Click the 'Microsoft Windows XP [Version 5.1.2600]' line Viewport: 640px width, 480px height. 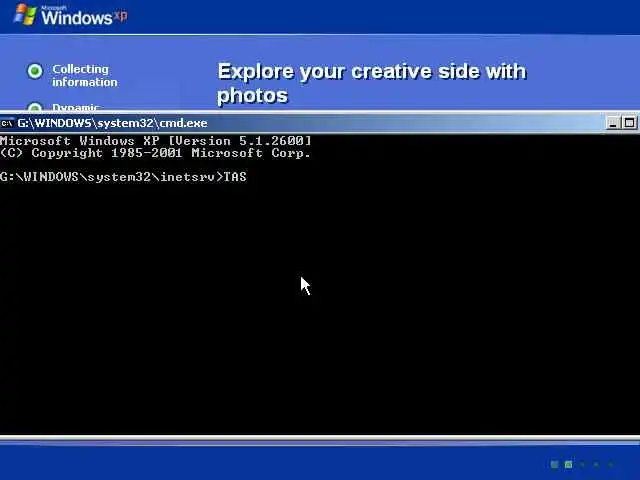click(156, 141)
